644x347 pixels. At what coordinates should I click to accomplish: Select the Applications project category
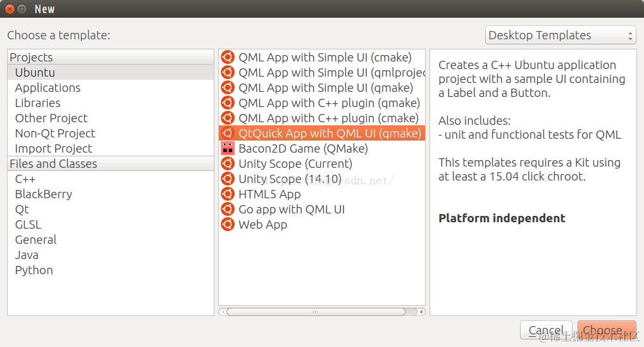pyautogui.click(x=111, y=87)
